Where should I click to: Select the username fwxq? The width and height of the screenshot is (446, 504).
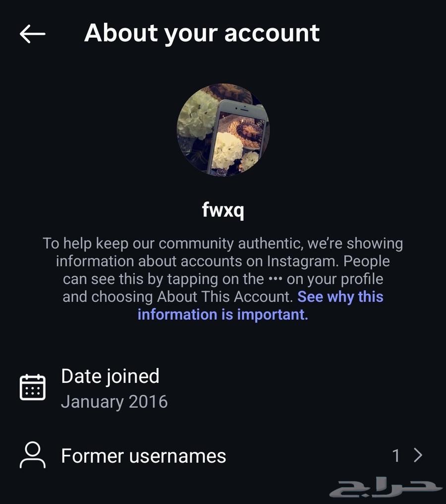[x=223, y=210]
